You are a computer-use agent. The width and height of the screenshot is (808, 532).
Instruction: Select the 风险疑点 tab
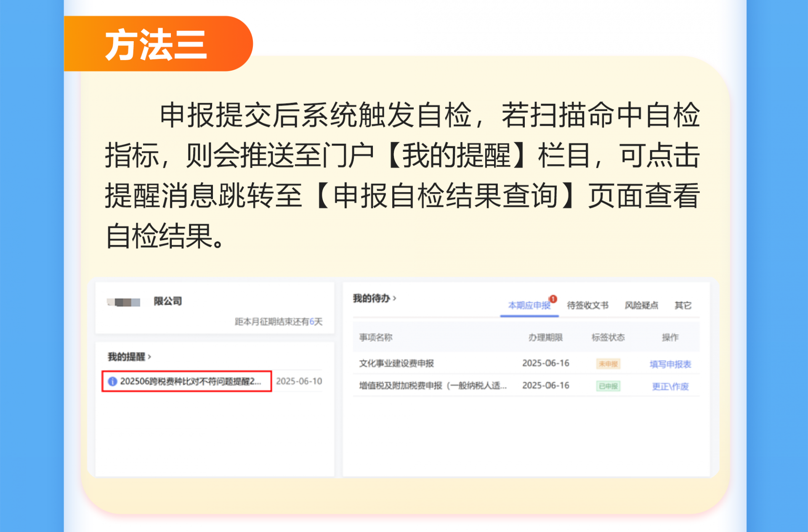coord(641,305)
